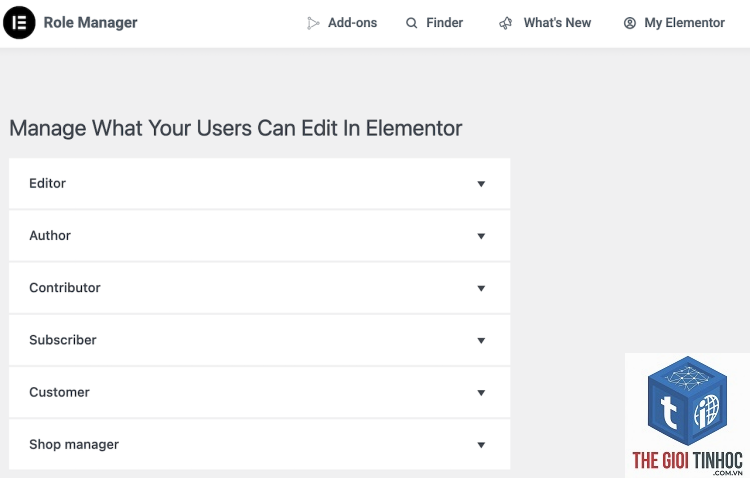The height and width of the screenshot is (478, 750).
Task: Click the My Elementor user icon
Action: click(x=630, y=23)
